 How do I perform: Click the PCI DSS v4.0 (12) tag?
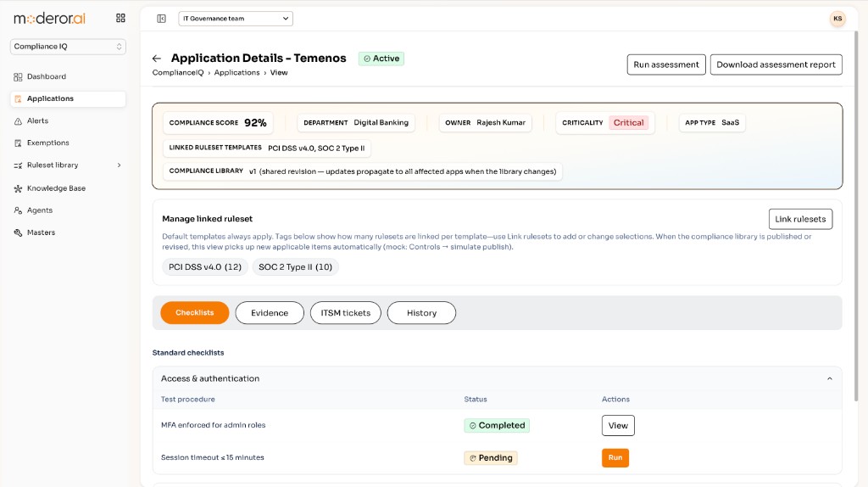(x=205, y=267)
